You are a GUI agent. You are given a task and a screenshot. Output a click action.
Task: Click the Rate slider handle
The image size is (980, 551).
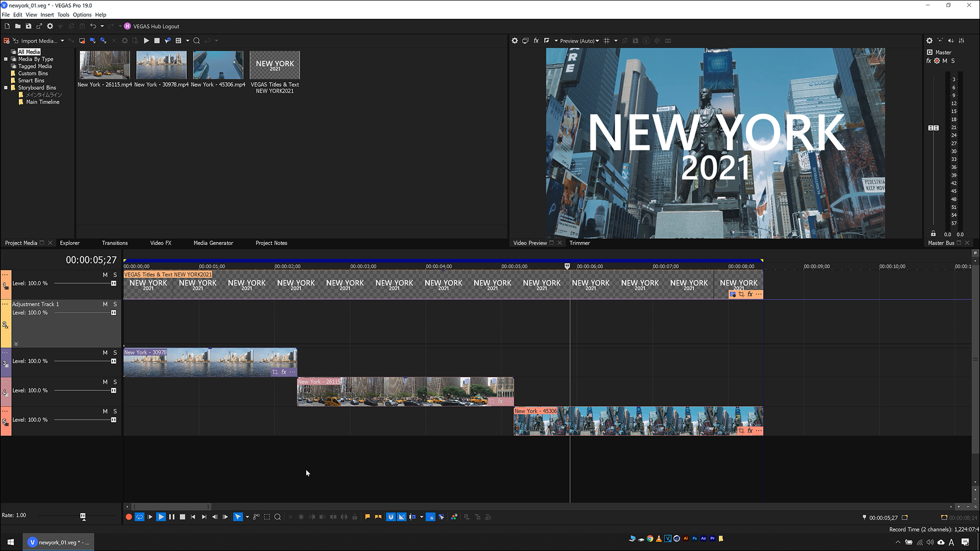83,516
